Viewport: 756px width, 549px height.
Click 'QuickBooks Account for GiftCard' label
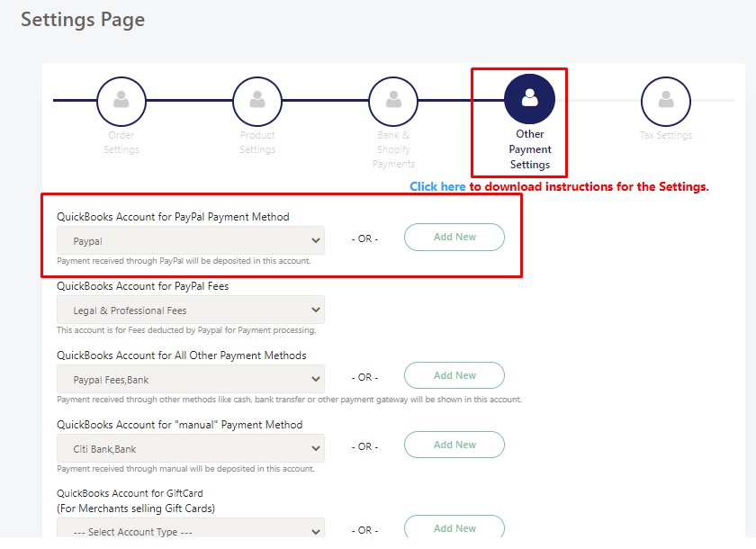(130, 493)
